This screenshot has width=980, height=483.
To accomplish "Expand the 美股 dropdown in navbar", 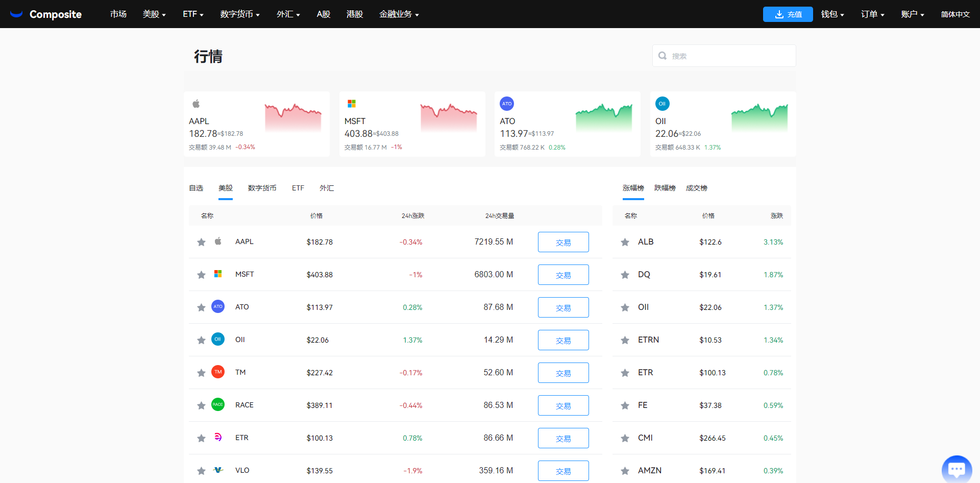I will click(x=154, y=14).
